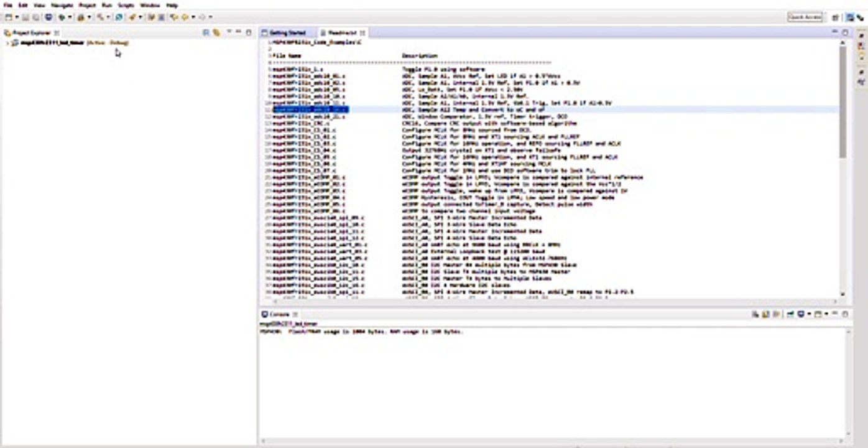The image size is (868, 448).
Task: Click the Flash/FRAM usage console message
Action: [x=361, y=332]
